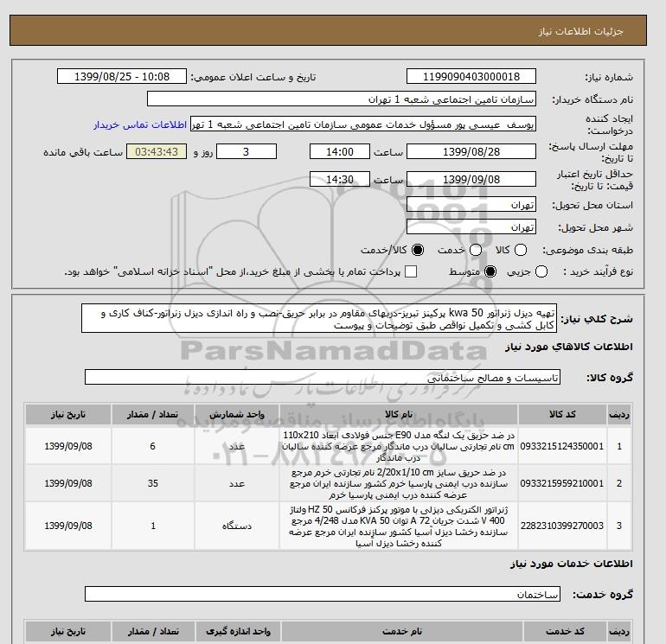Click the remaining time 03:43:43 field
Image resolution: width=666 pixels, height=644 pixels.
157,151
